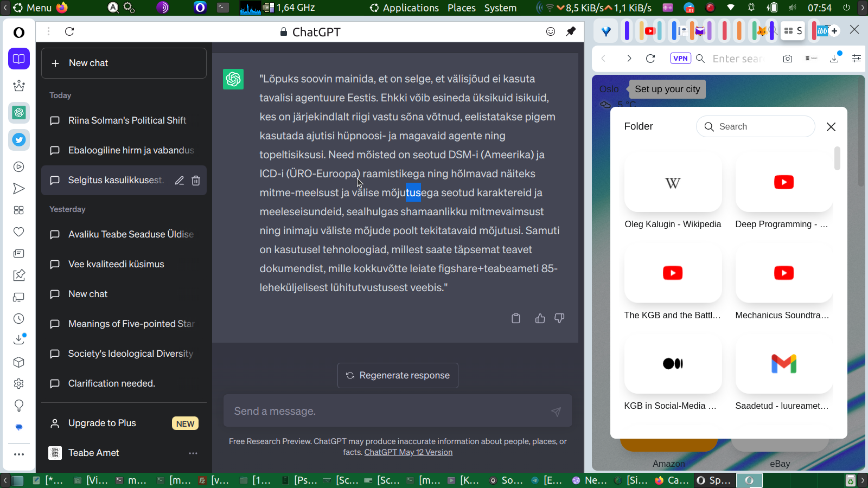Open the Teabe Amet account three-dot menu
The image size is (868, 488).
click(193, 453)
